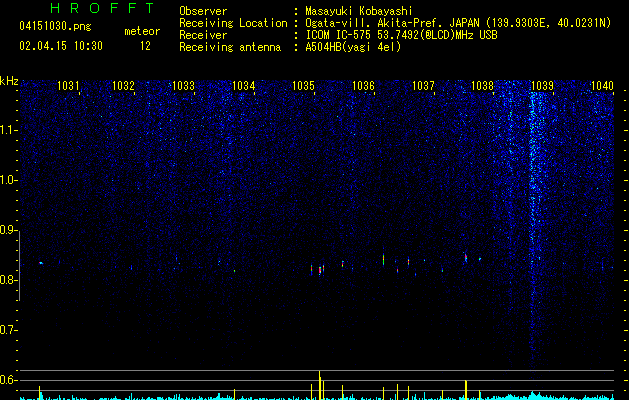Click the Receiver label
The width and height of the screenshot is (629, 400).
tap(203, 35)
